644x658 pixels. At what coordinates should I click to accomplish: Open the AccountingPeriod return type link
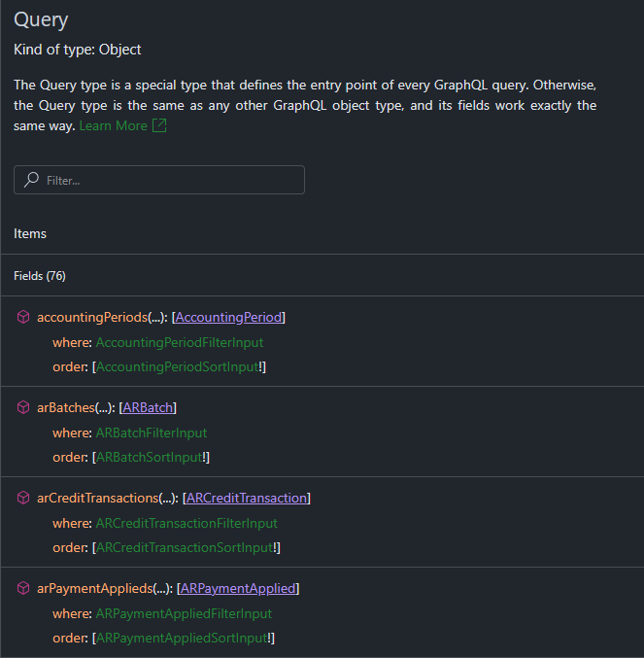pos(228,318)
